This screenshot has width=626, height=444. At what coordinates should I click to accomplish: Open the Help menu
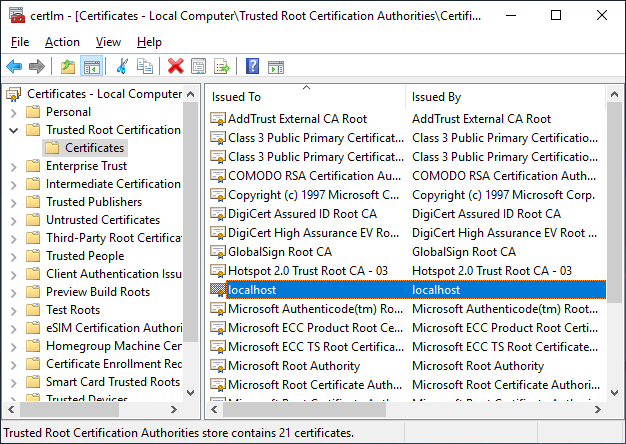pyautogui.click(x=149, y=42)
